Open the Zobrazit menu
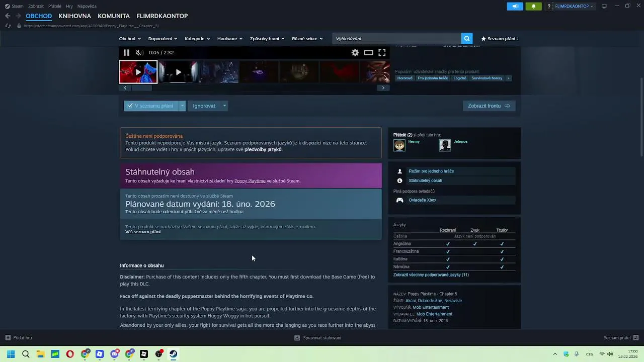 (36, 6)
